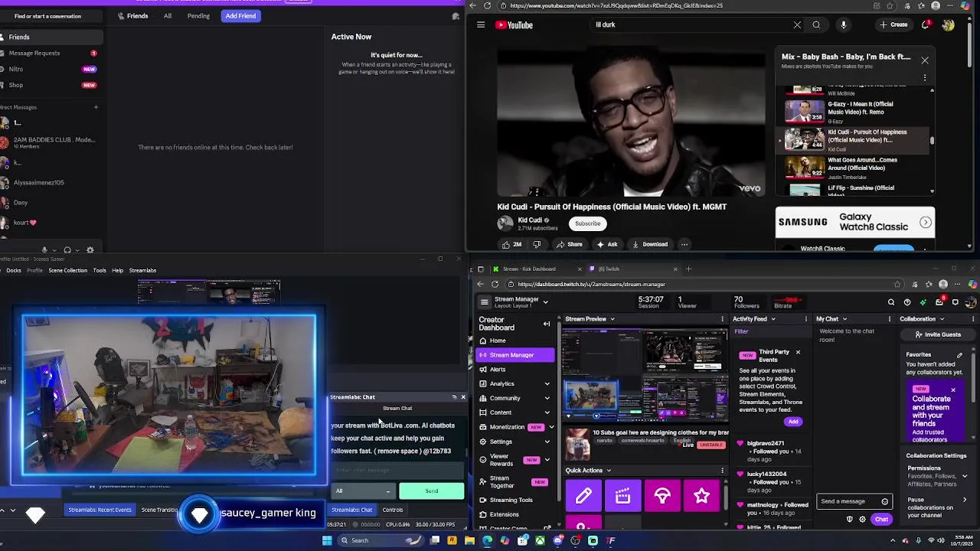Open Activity Feed panel dropdown
This screenshot has height=551, width=980.
(773, 319)
